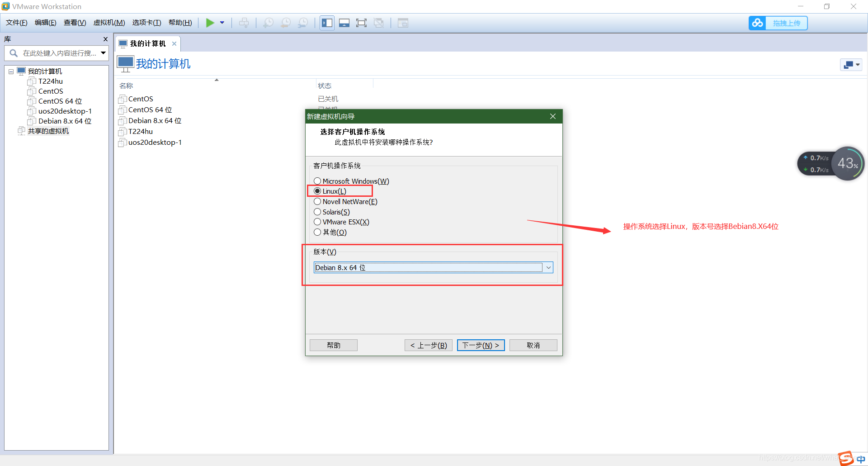This screenshot has height=466, width=868.
Task: Click the Send Ctrl+Alt+Del toolbar icon
Action: point(244,23)
